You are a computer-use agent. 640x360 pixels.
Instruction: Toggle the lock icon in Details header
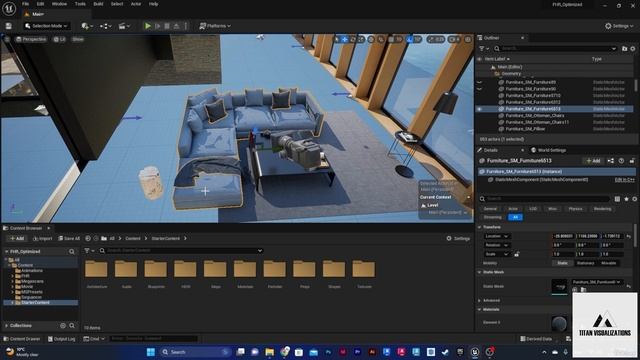tap(632, 161)
